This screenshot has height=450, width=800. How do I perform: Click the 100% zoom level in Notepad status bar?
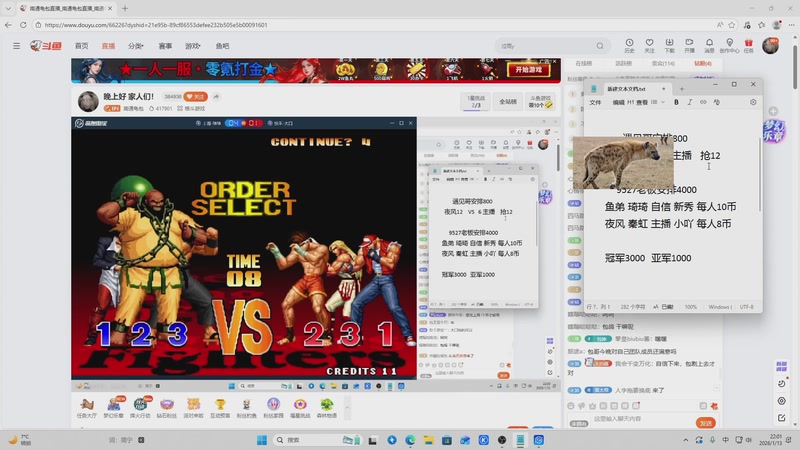[690, 307]
